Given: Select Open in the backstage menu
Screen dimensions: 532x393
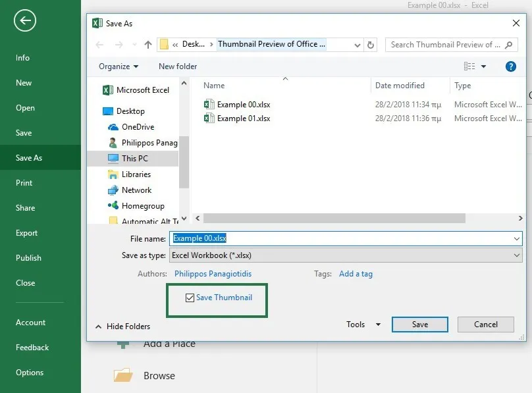Looking at the screenshot, I should pyautogui.click(x=25, y=108).
